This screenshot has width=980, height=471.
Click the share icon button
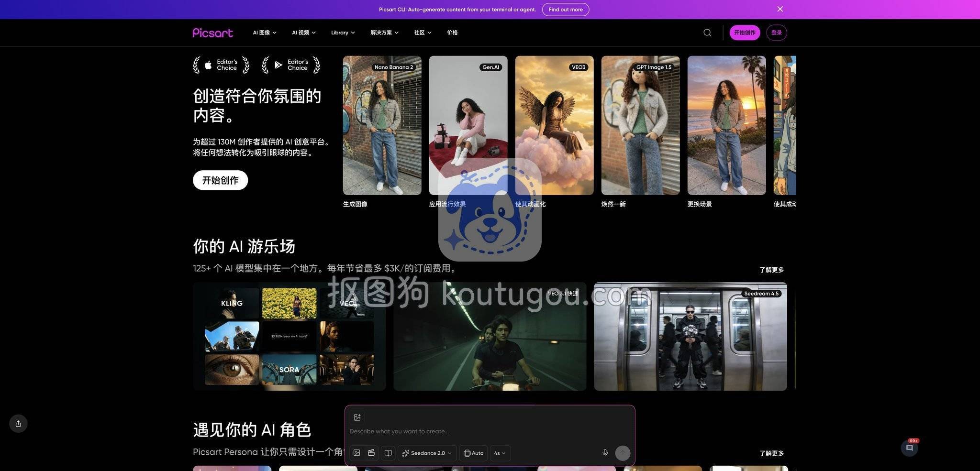pos(18,424)
